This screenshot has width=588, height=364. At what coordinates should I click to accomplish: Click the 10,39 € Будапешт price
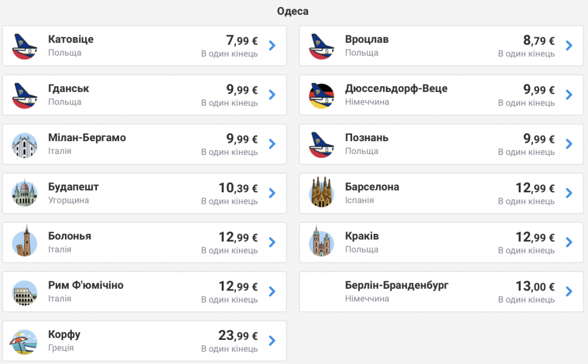(238, 188)
